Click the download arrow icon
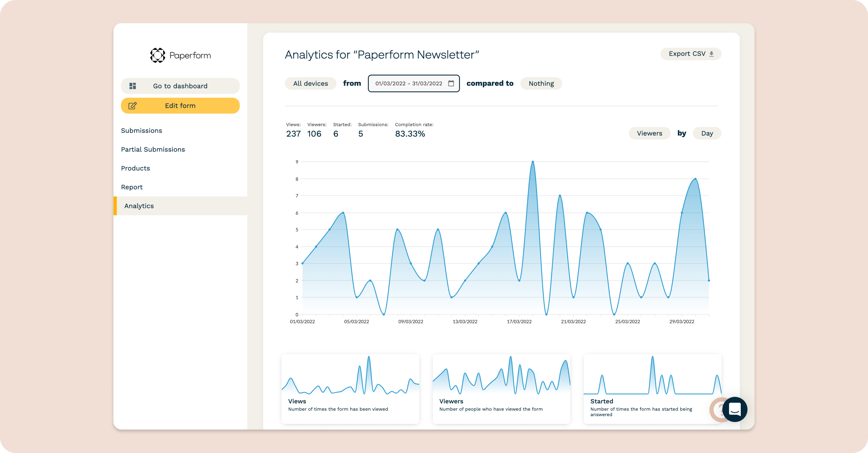This screenshot has width=868, height=453. point(711,54)
